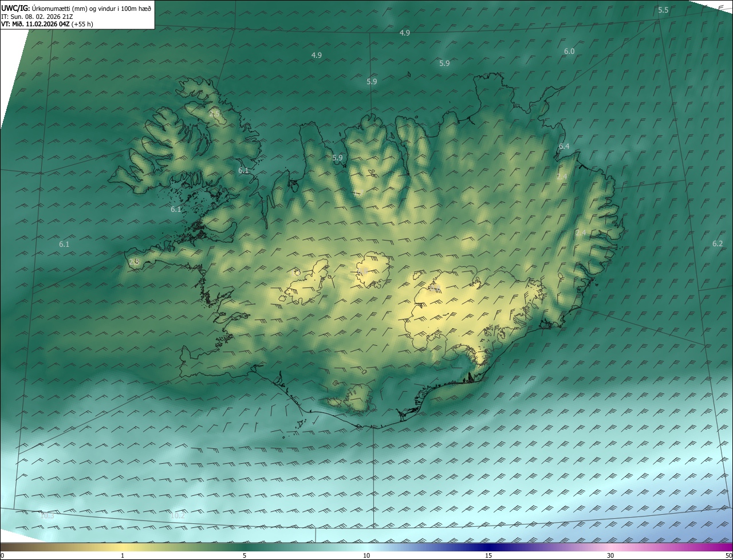Click the pale yellow colorbar segment above 1
The image size is (733, 560).
(x=123, y=547)
